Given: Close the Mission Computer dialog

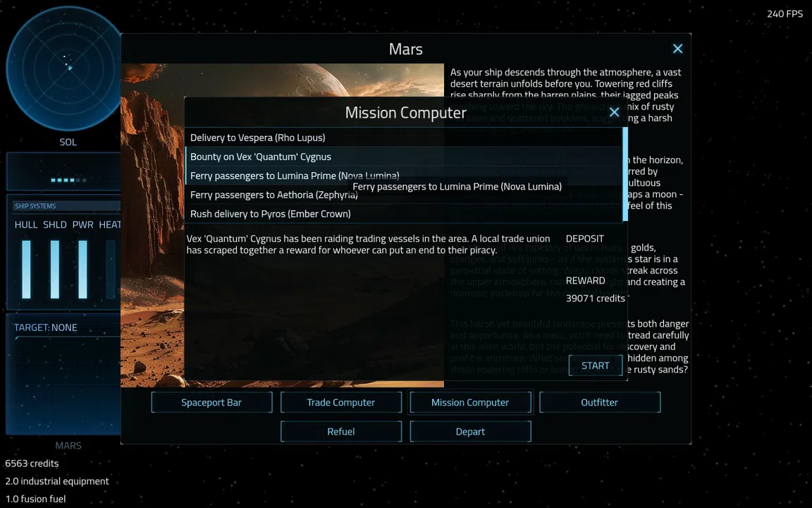Looking at the screenshot, I should (614, 112).
